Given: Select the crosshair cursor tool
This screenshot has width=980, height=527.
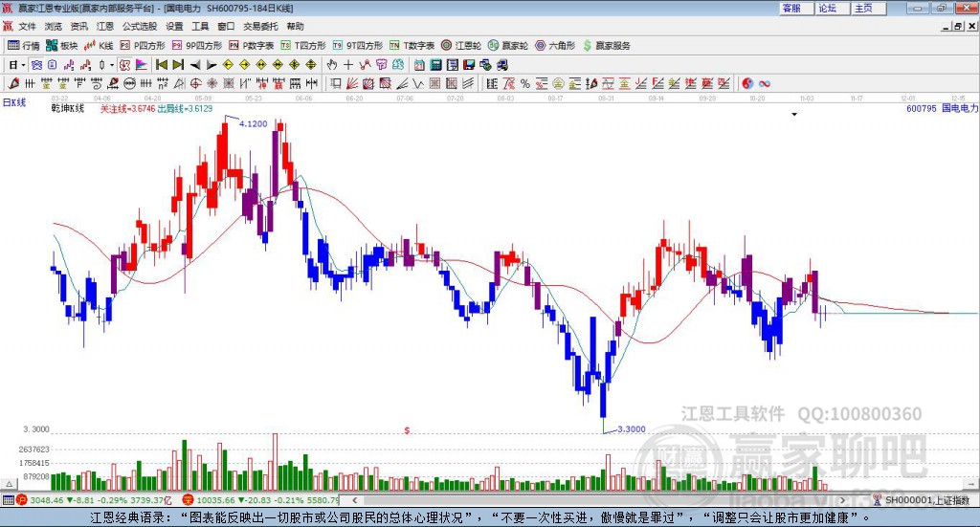Looking at the screenshot, I should 348,64.
